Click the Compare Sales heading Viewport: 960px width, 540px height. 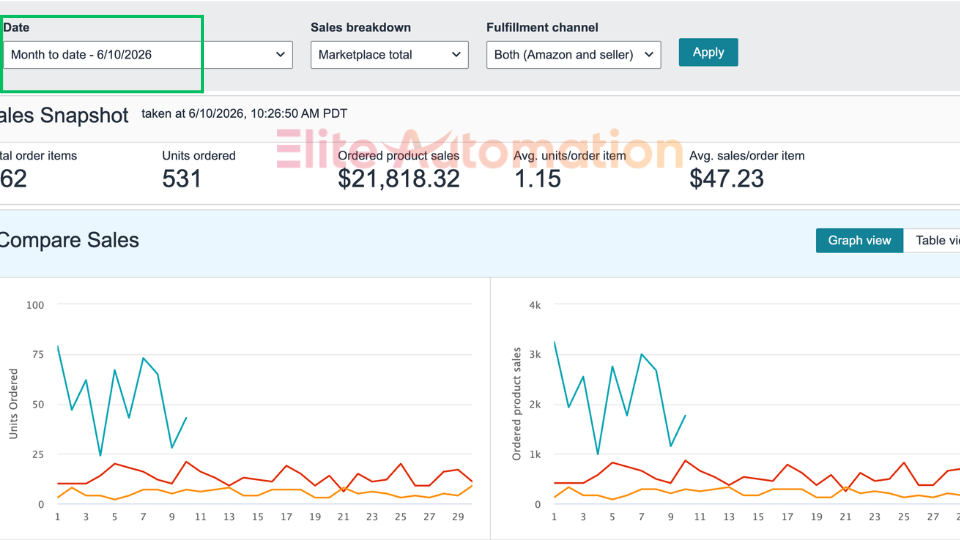69,240
